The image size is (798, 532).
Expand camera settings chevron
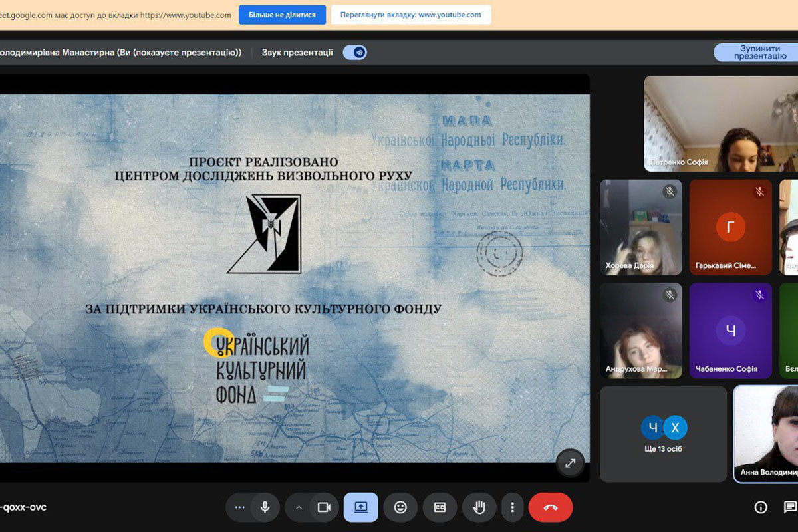pos(299,507)
